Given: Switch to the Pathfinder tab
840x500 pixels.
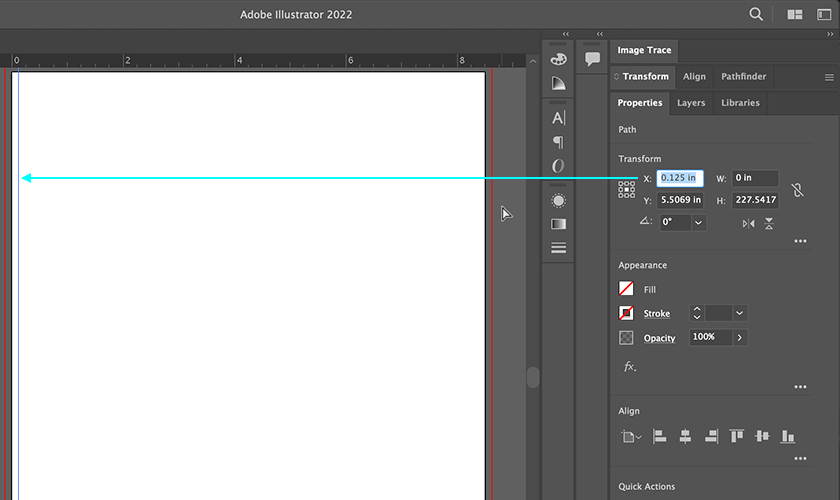Looking at the screenshot, I should pos(744,77).
